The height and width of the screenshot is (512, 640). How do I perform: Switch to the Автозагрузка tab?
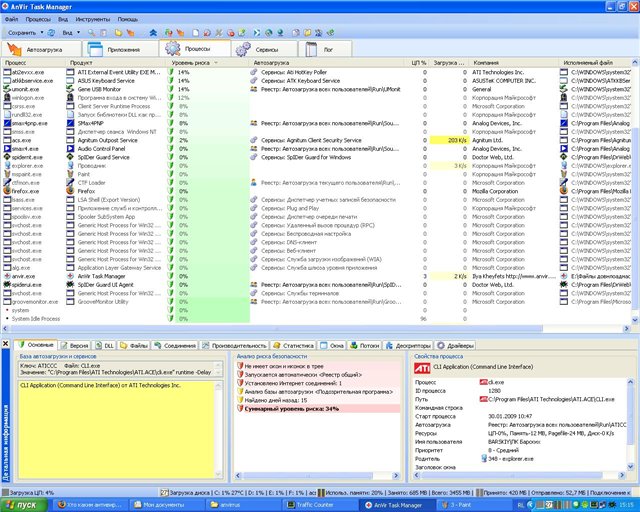[x=41, y=49]
